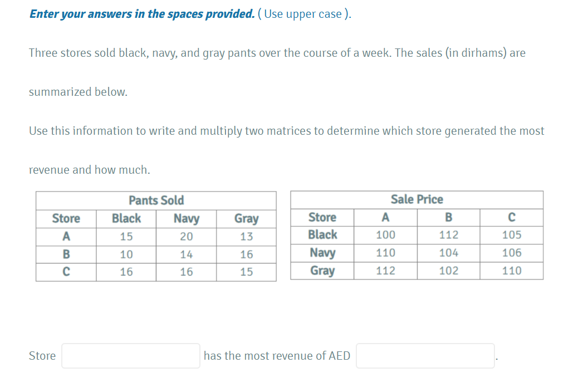This screenshot has height=382, width=588.
Task: Click the Black row label in Sale Price
Action: (322, 234)
